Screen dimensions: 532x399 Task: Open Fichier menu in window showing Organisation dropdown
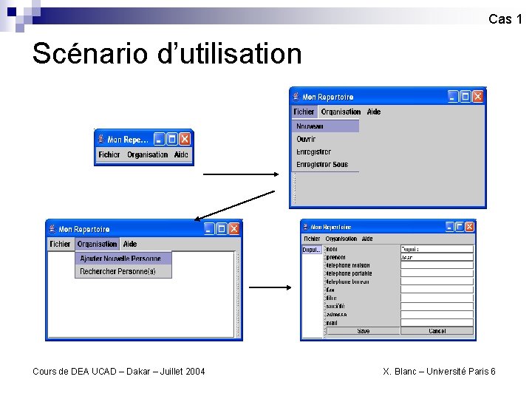(x=60, y=244)
